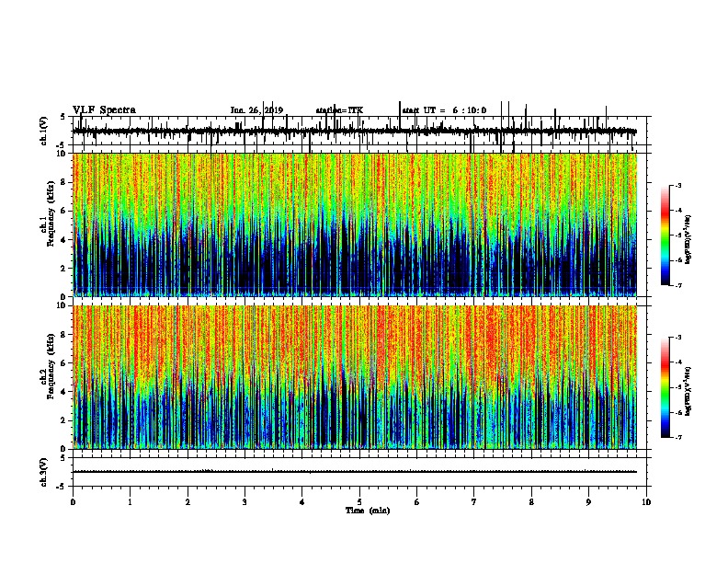Click the time-axis tick label "7"

point(474,502)
